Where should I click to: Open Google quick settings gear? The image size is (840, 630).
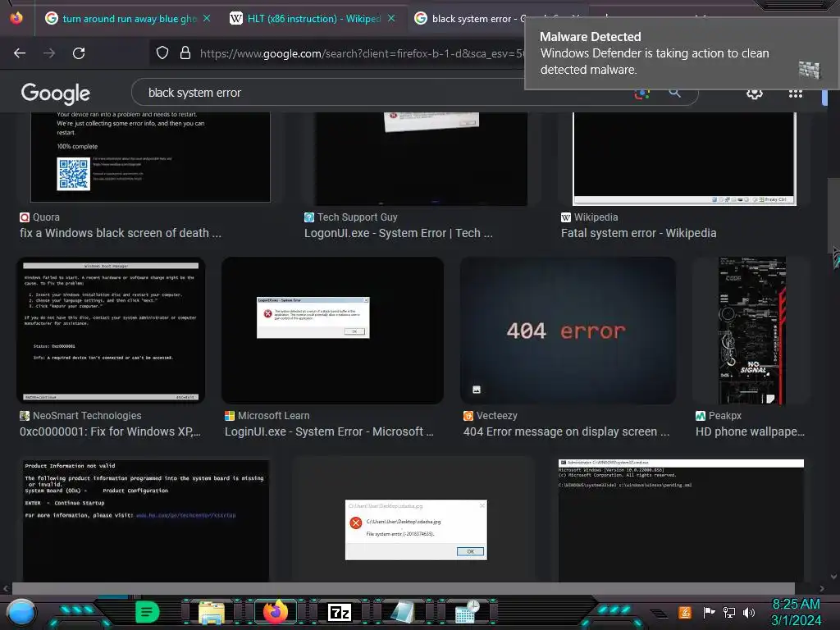point(755,94)
